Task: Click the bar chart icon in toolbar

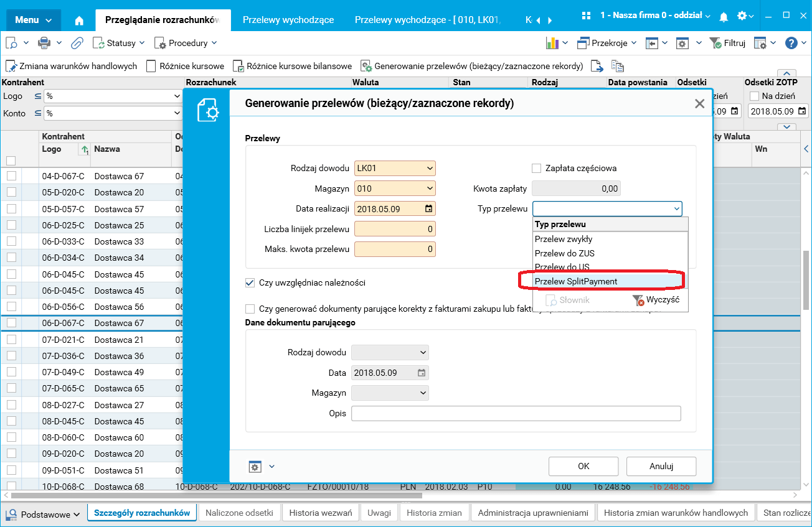Action: coord(552,43)
